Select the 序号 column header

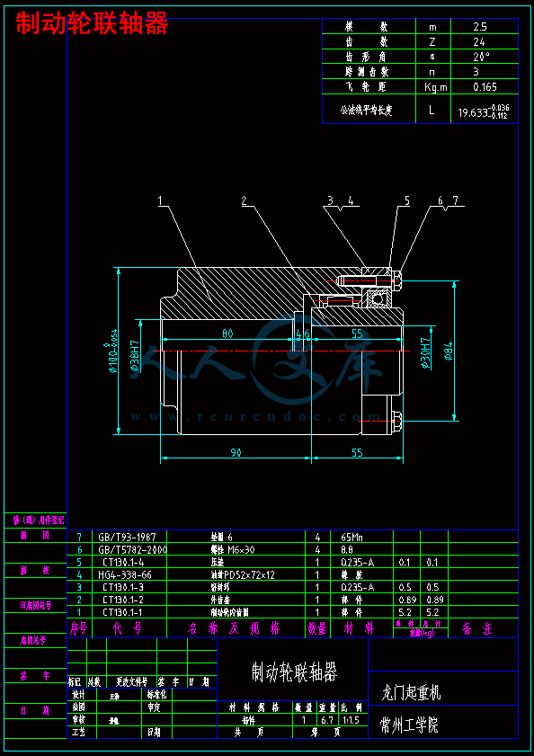79,628
